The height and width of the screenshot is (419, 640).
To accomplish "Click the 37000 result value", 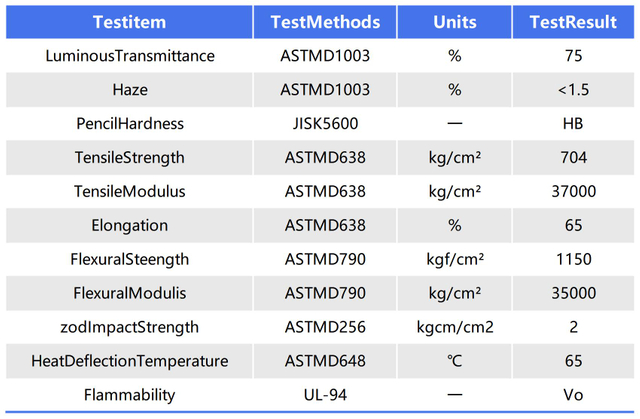I will 573,192.
